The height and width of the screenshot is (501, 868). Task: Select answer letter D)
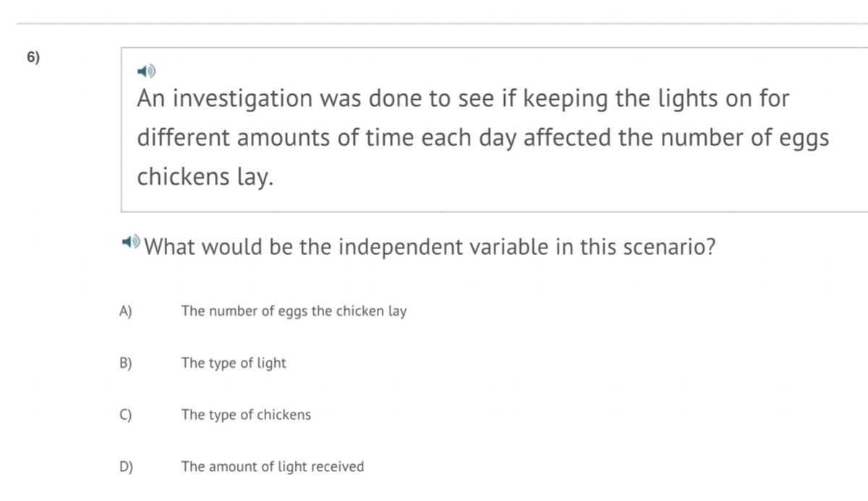point(126,467)
